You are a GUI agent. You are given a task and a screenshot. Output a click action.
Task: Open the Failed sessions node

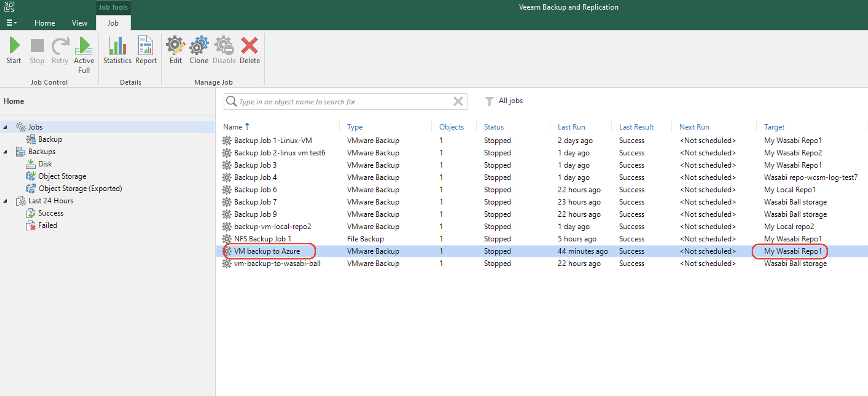47,225
